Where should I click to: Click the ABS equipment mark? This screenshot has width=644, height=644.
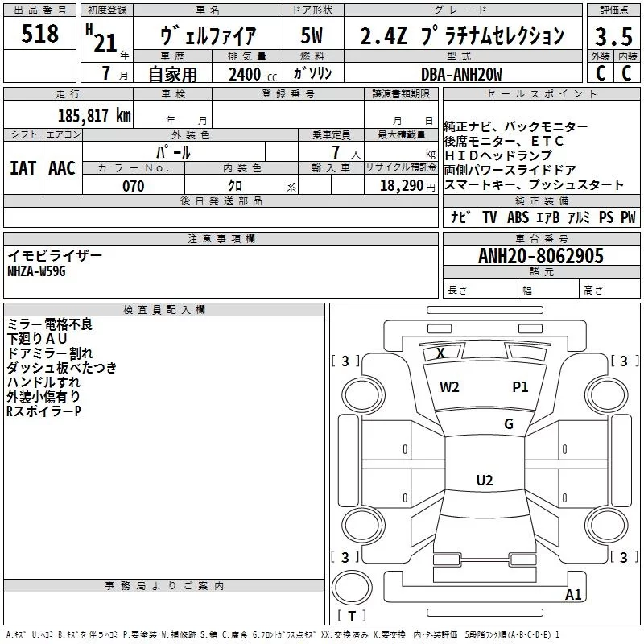(518, 217)
